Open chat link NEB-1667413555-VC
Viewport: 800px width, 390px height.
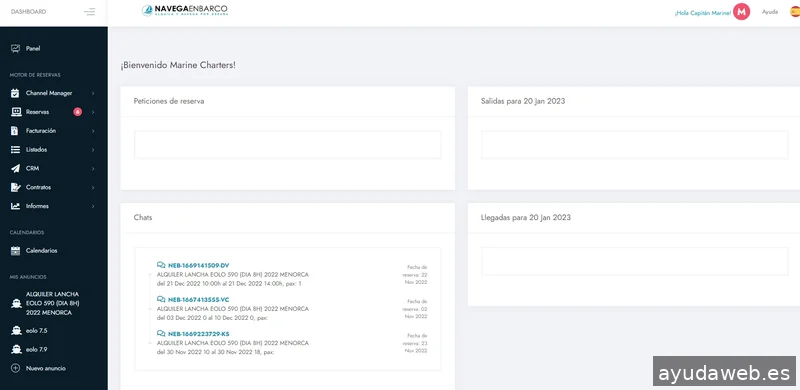tap(198, 300)
